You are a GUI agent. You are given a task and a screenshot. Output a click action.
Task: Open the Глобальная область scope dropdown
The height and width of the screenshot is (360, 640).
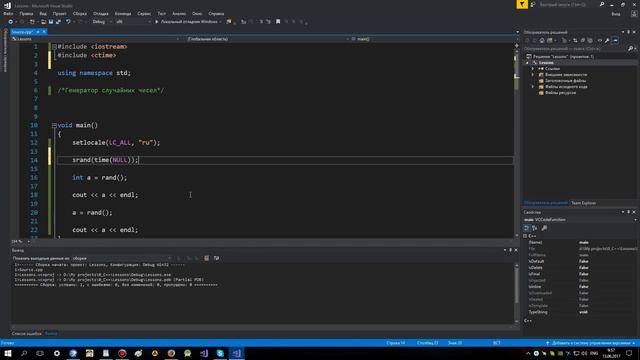[x=268, y=39]
